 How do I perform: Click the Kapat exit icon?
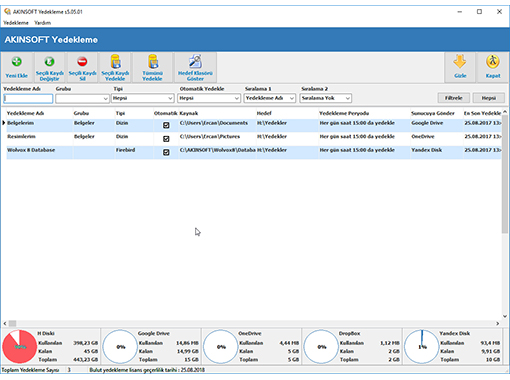493,62
